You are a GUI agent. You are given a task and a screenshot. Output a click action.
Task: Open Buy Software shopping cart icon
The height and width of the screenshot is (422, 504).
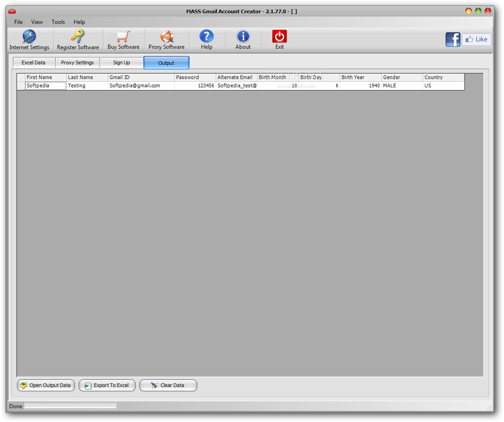click(123, 37)
